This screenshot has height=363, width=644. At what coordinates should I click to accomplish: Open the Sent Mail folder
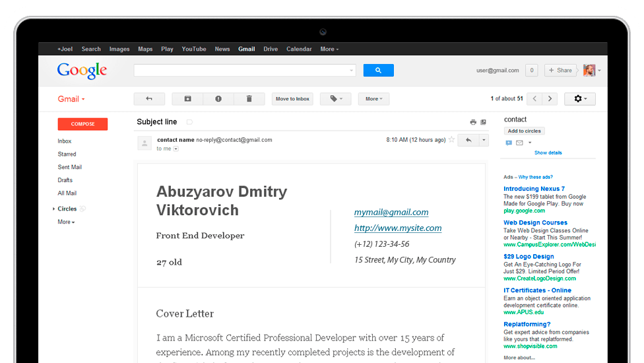click(x=70, y=167)
